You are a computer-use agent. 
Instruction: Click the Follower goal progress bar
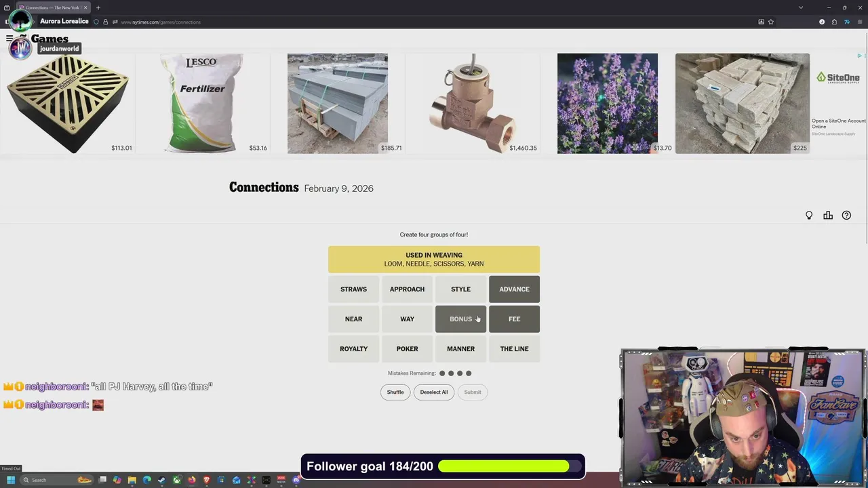tap(510, 466)
